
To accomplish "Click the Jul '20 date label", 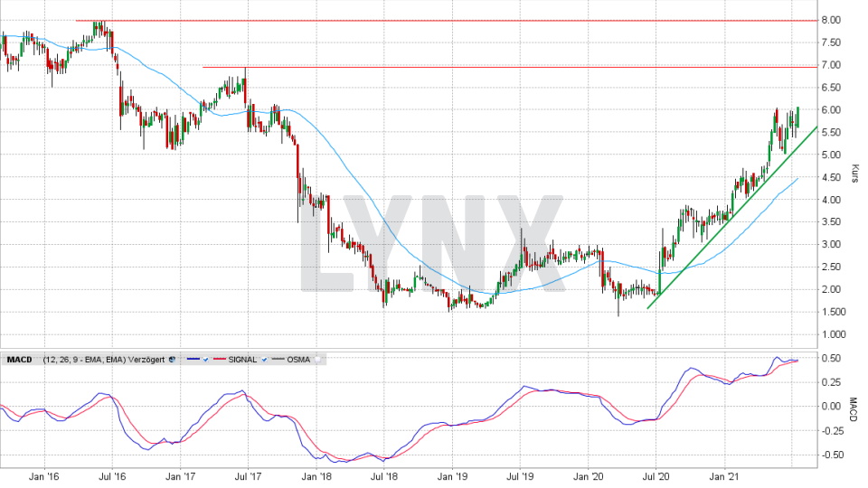I will [x=656, y=476].
